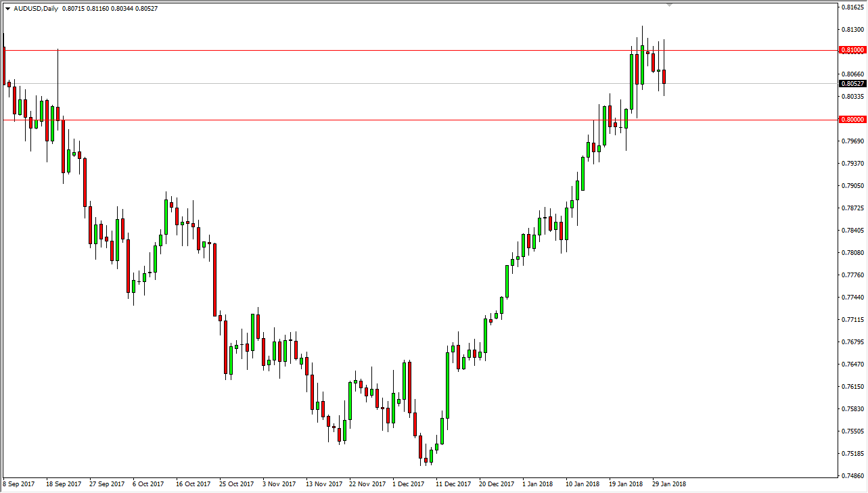Click the open value 0.80715 in the header
This screenshot has height=493, width=868.
click(x=74, y=9)
